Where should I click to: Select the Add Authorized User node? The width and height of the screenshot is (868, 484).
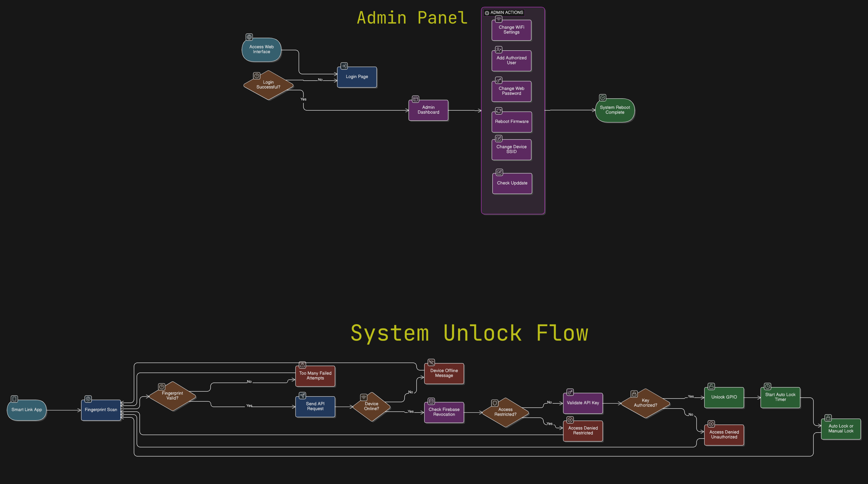point(511,61)
